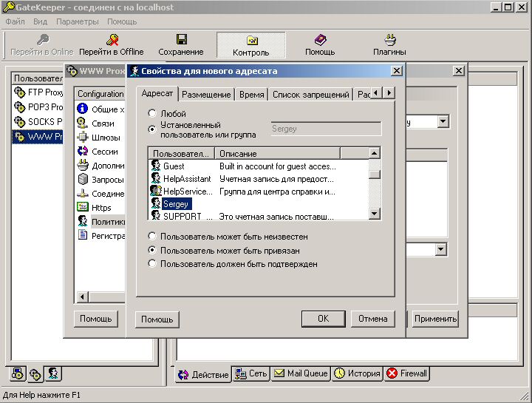Confirm dialog with OK button
Viewport: 532px width, 403px height.
click(x=324, y=319)
